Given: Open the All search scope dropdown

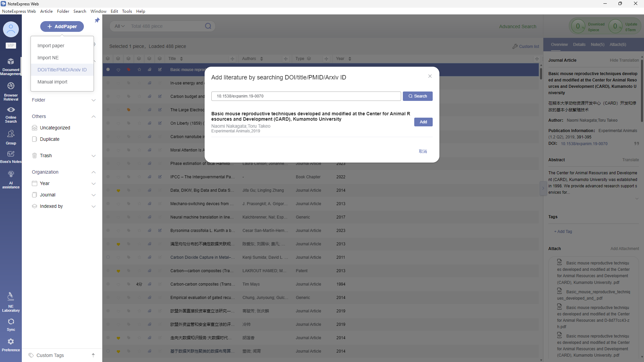Looking at the screenshot, I should pyautogui.click(x=119, y=26).
